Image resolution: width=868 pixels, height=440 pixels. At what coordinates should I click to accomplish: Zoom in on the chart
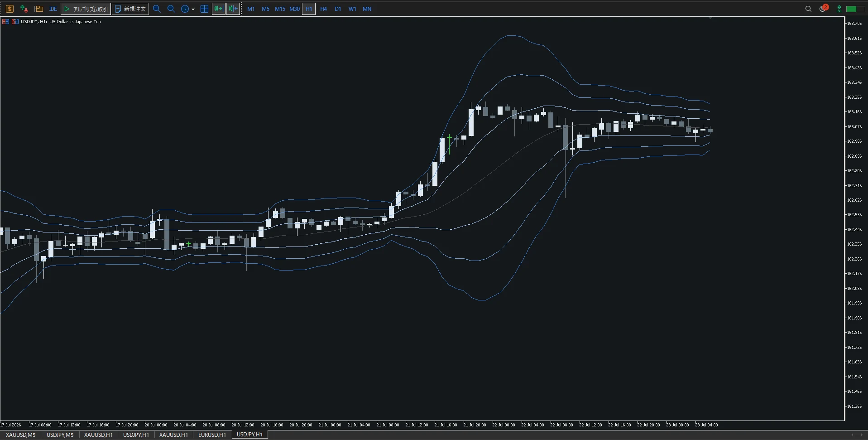click(x=157, y=9)
